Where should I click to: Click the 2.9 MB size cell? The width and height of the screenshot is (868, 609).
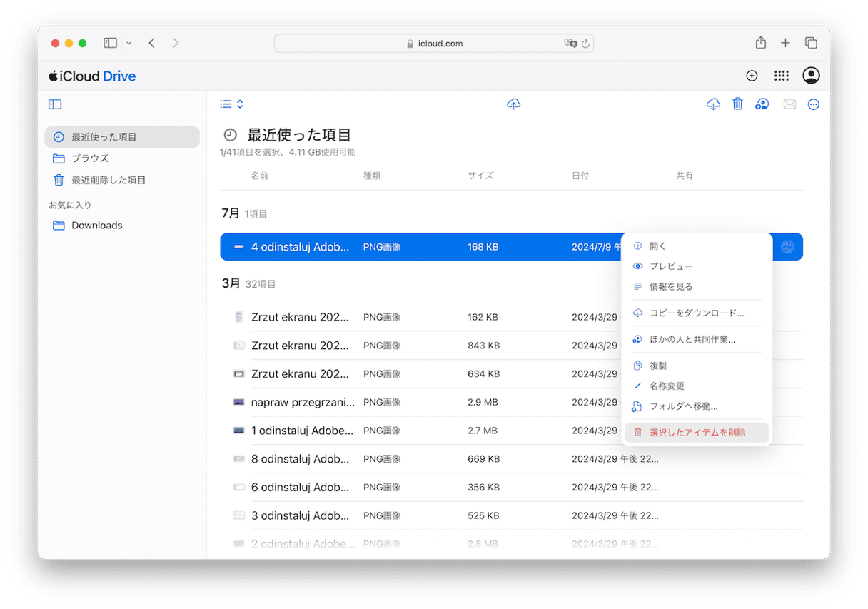483,403
